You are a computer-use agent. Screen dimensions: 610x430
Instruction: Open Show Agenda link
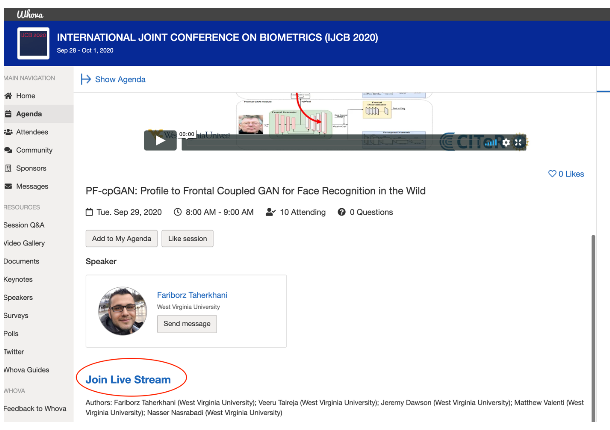120,79
